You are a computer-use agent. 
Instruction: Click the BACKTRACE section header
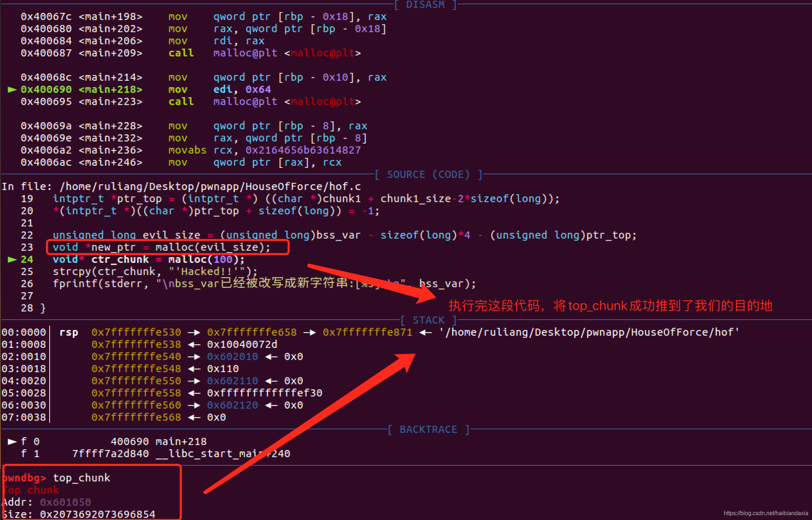[428, 429]
